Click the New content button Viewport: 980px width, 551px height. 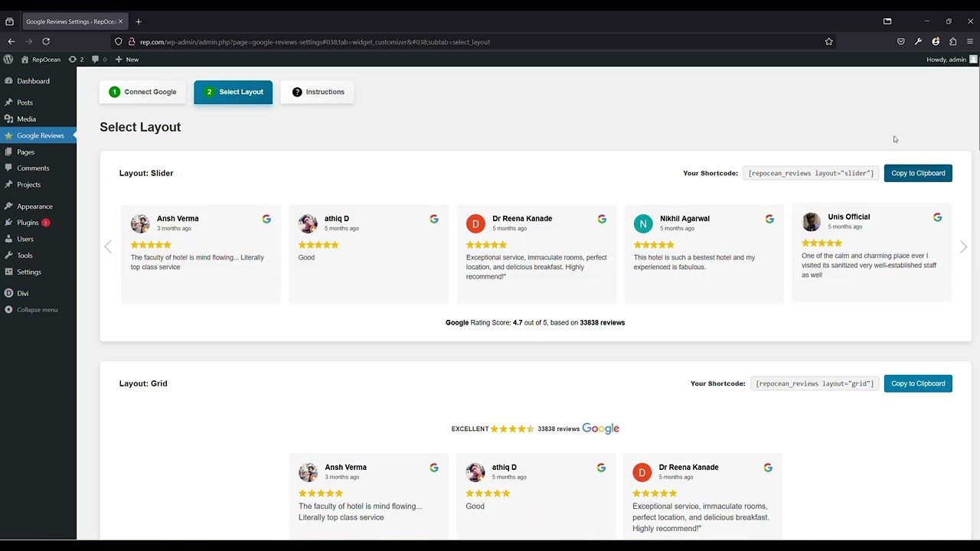[x=127, y=59]
